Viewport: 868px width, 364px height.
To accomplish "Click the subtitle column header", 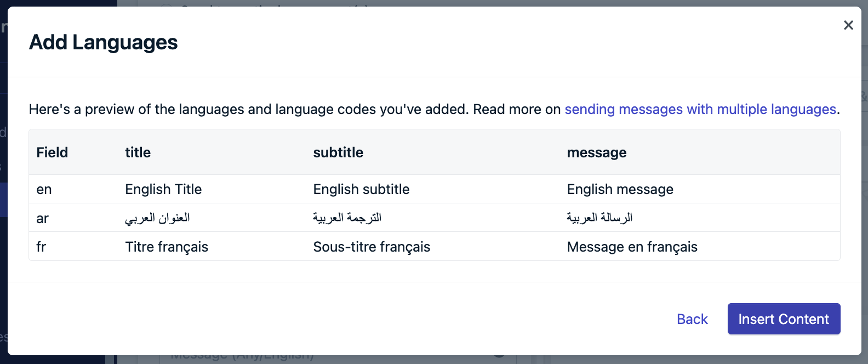I will coord(338,152).
